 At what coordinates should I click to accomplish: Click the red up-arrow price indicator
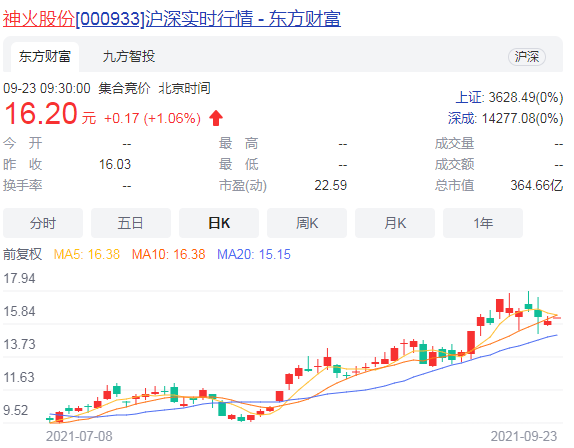216,118
